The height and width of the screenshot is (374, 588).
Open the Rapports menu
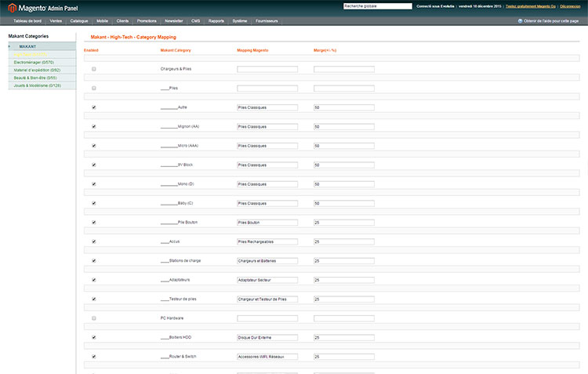216,21
